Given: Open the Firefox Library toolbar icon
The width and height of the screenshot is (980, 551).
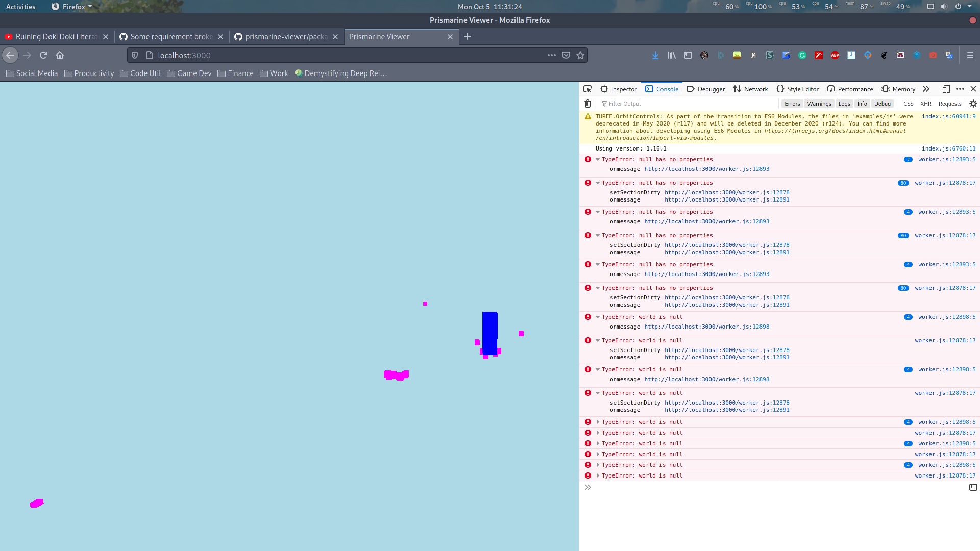Looking at the screenshot, I should point(671,55).
